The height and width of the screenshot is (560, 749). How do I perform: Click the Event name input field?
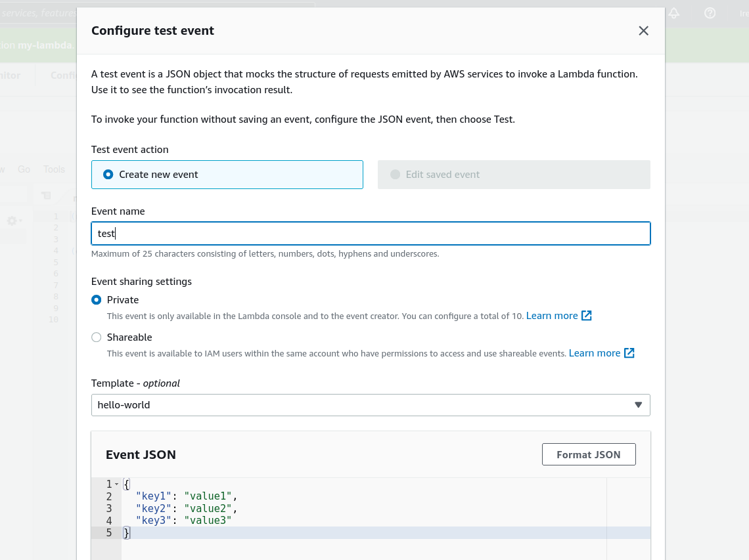[x=371, y=234]
